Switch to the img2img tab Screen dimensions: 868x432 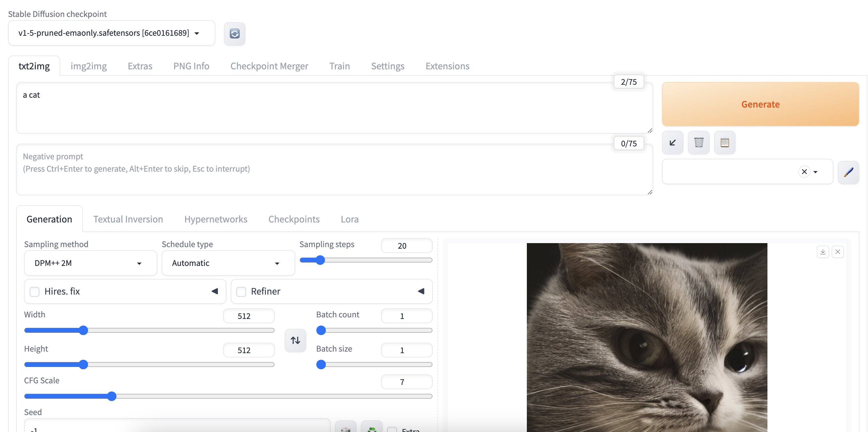point(88,66)
